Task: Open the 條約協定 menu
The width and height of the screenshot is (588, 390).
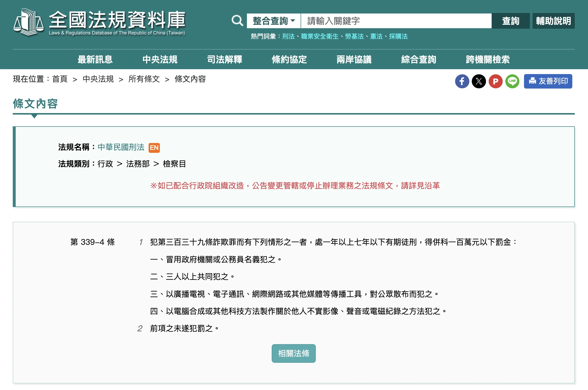Action: [289, 59]
